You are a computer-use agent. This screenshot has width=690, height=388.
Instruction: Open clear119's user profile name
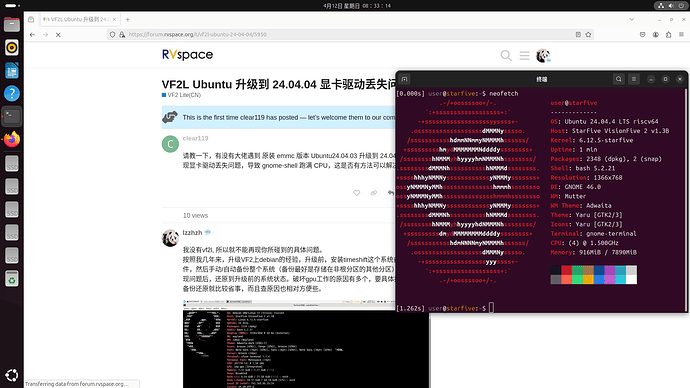pos(195,138)
